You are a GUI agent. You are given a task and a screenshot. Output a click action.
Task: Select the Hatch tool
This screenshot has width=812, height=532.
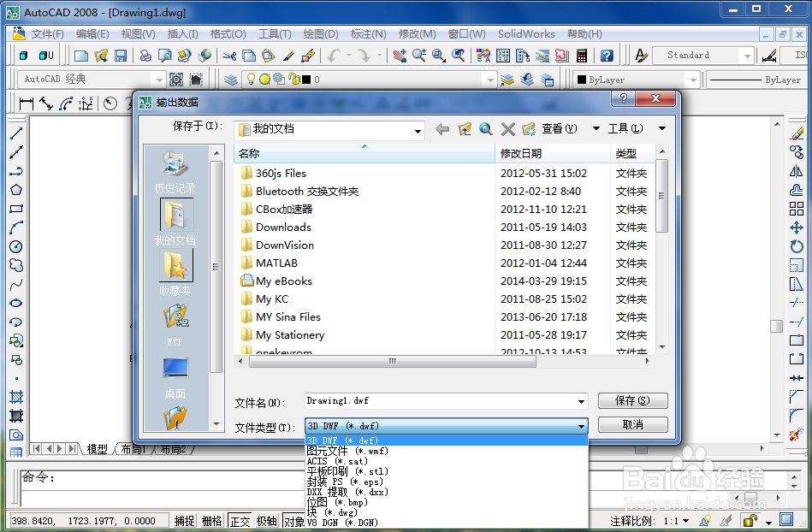point(16,398)
